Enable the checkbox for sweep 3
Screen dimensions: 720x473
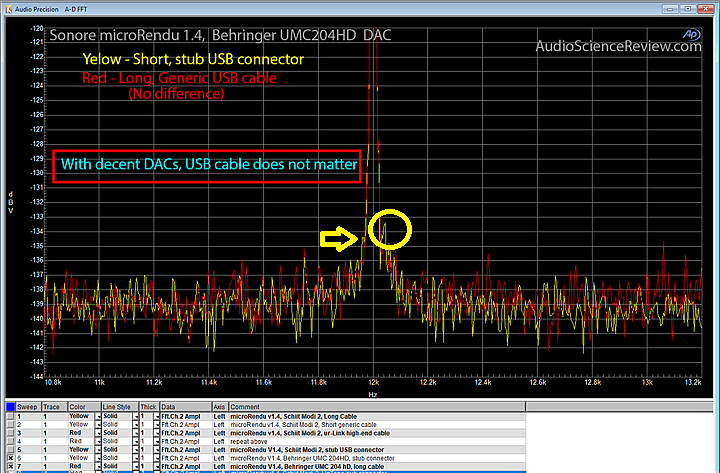[10, 433]
